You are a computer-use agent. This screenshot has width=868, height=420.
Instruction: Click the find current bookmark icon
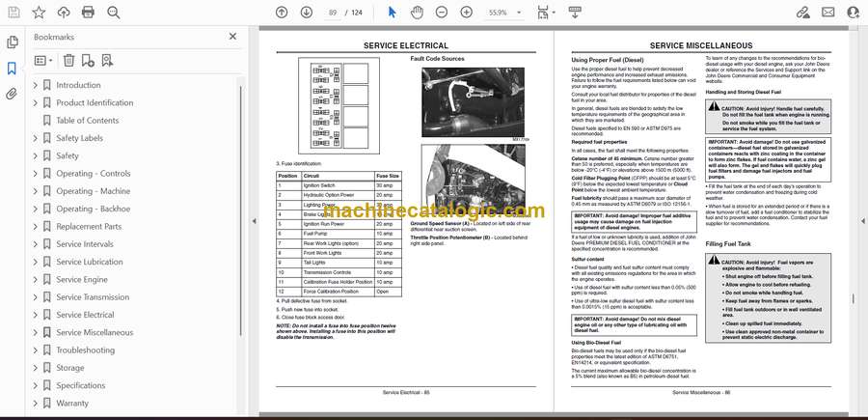pyautogui.click(x=107, y=61)
